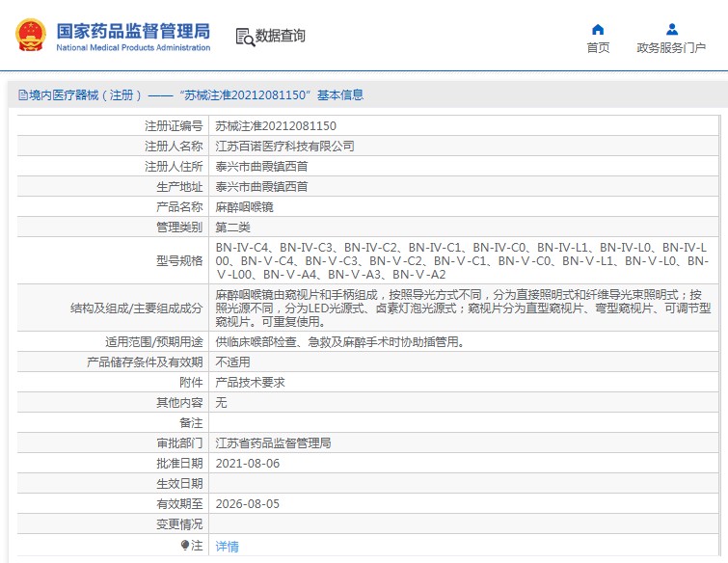Click the 注册人住所 address value 泰兴市曲霞镇西首
This screenshot has width=728, height=563.
point(261,166)
